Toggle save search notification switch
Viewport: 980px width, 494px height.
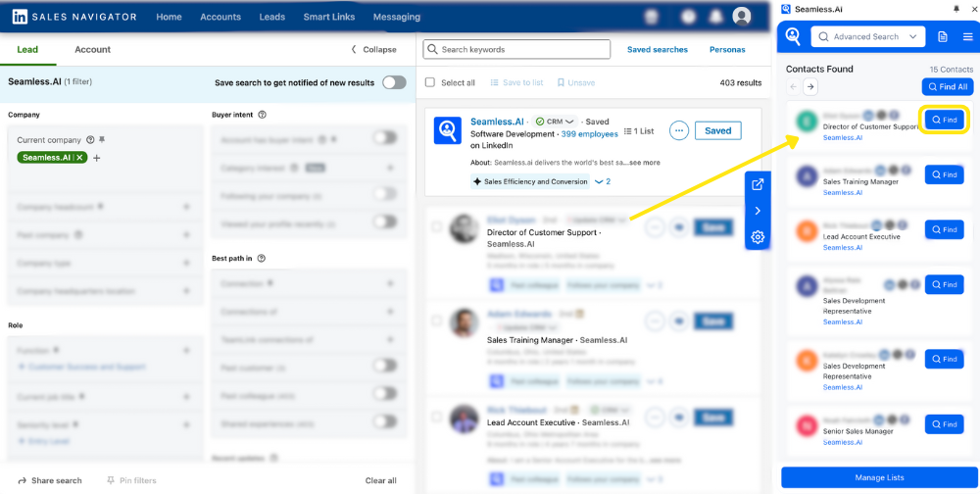pos(394,82)
